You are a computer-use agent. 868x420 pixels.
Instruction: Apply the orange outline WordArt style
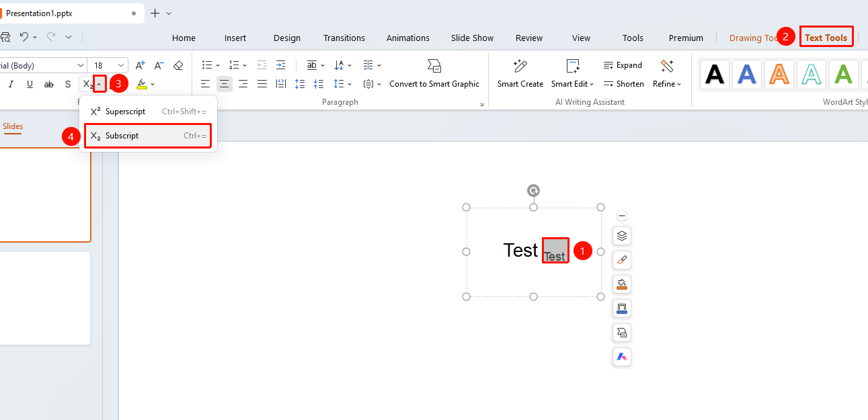point(779,74)
